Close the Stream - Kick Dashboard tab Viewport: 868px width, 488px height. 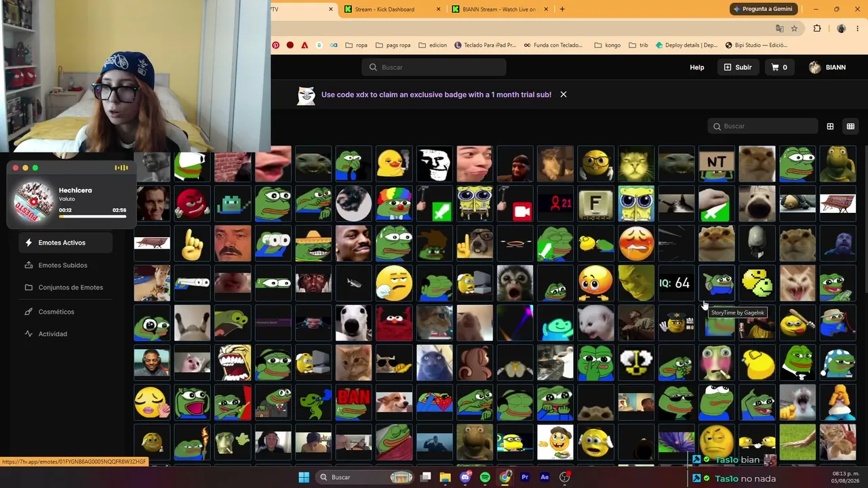(438, 9)
